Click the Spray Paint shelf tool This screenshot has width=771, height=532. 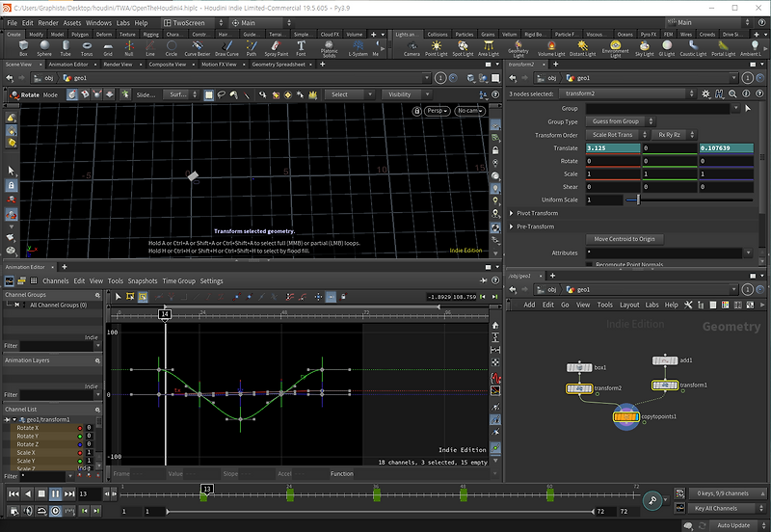pyautogui.click(x=276, y=48)
